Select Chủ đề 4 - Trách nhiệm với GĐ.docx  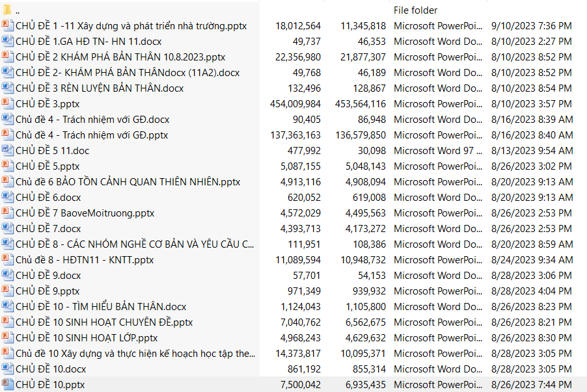pos(92,120)
